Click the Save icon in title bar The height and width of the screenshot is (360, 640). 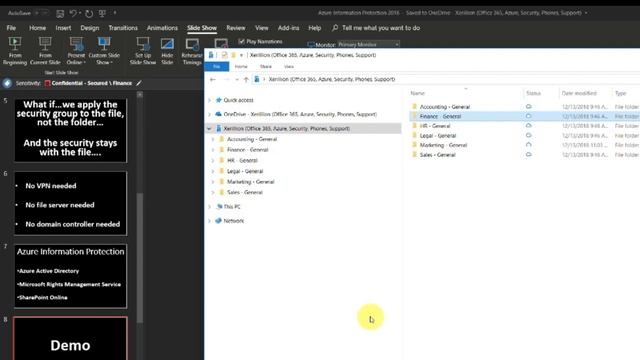point(60,13)
